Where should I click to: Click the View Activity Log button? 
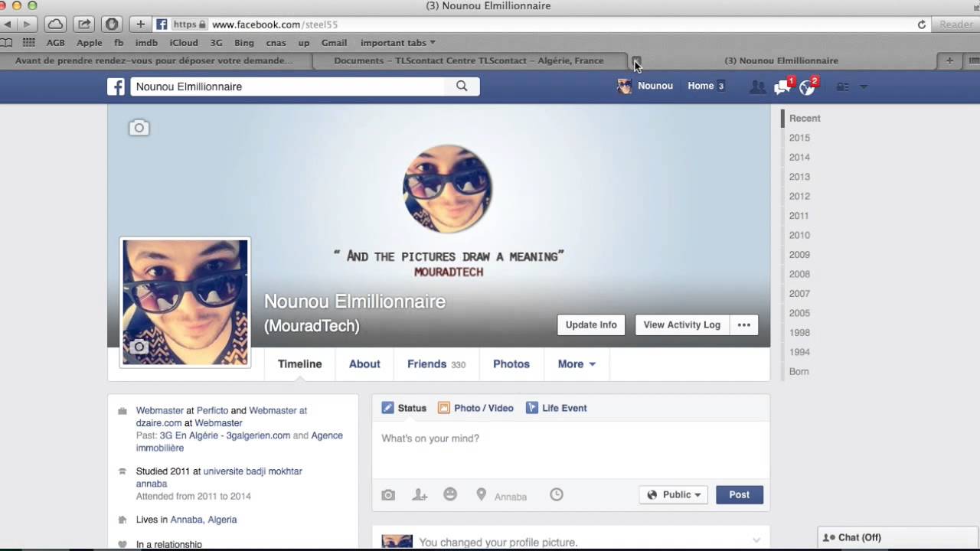pos(682,325)
